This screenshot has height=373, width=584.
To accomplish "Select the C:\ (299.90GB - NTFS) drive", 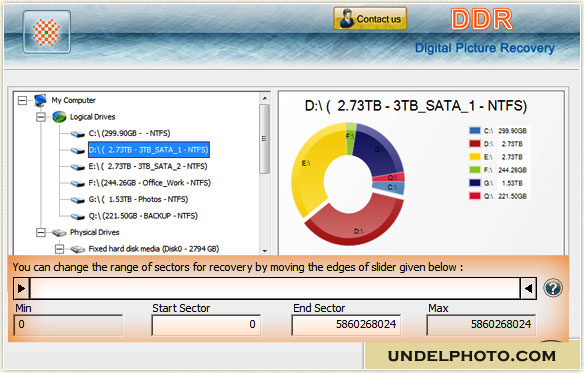I will coord(129,133).
